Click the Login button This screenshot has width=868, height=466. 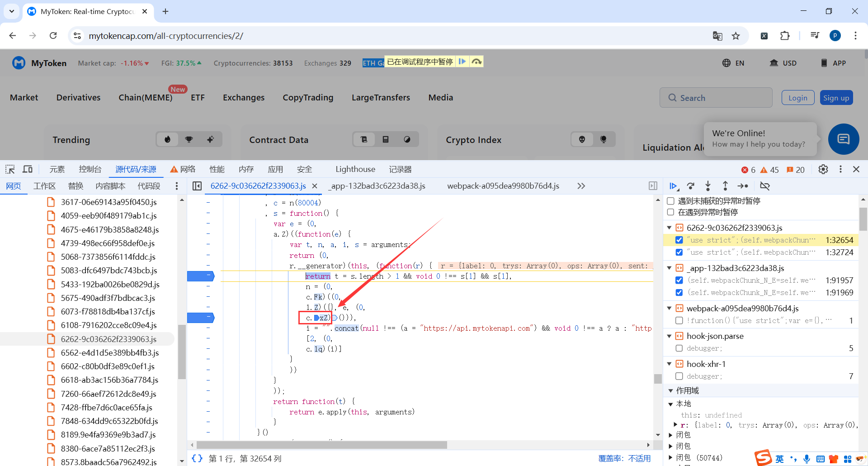coord(798,98)
